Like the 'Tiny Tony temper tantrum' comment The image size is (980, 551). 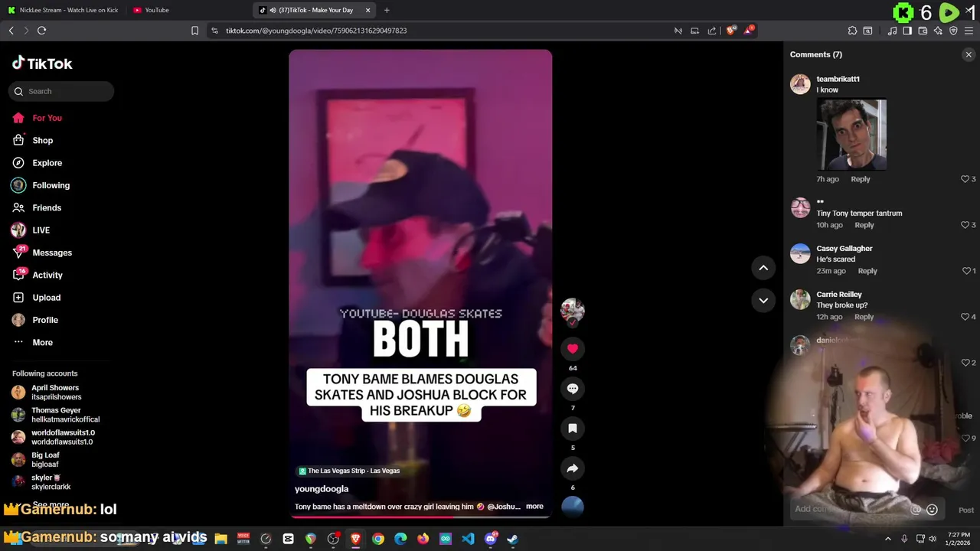(965, 225)
